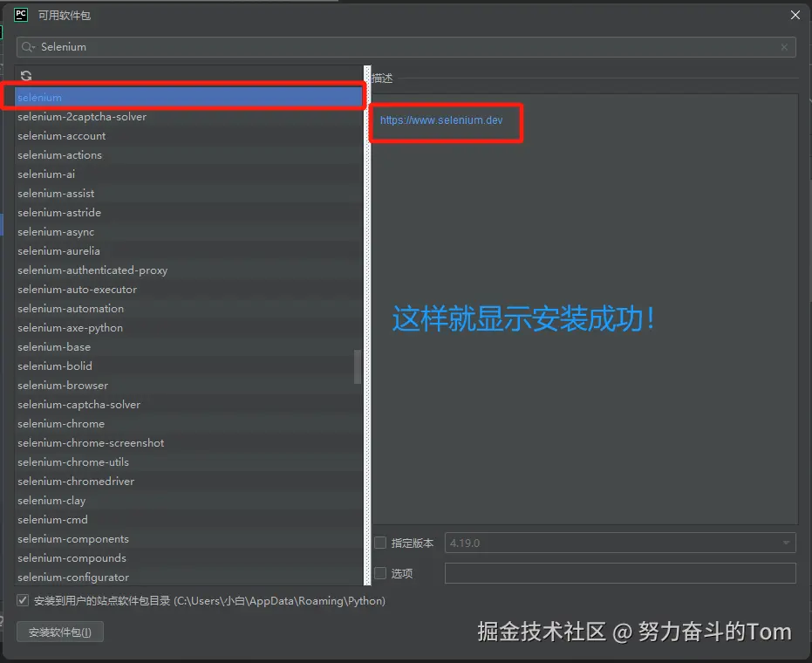Image resolution: width=812 pixels, height=663 pixels.
Task: Select selenium-2captcha-solver in the list
Action: (x=188, y=117)
